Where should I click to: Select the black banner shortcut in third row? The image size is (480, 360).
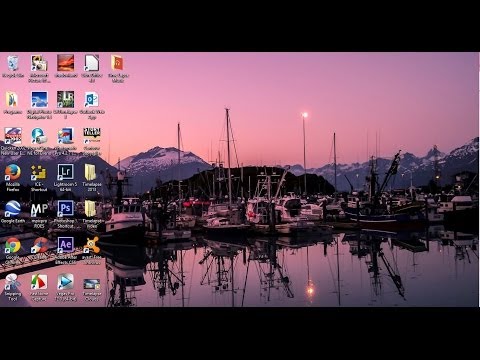point(92,134)
